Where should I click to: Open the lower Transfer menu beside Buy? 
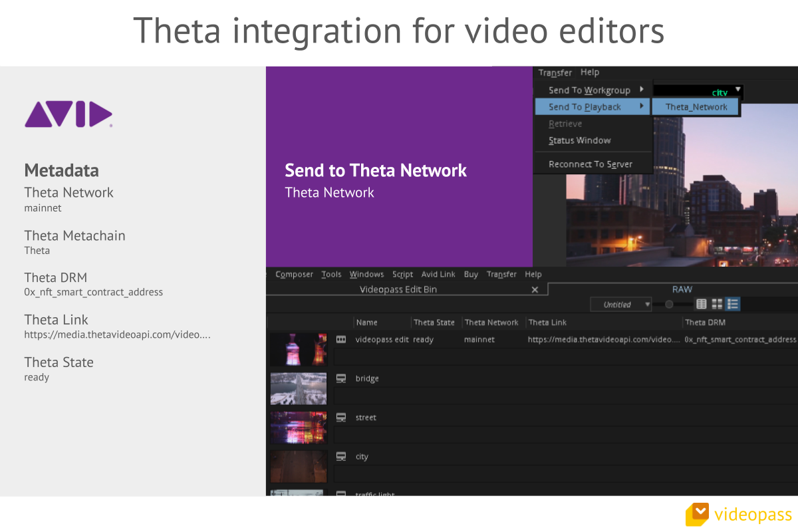pyautogui.click(x=501, y=274)
